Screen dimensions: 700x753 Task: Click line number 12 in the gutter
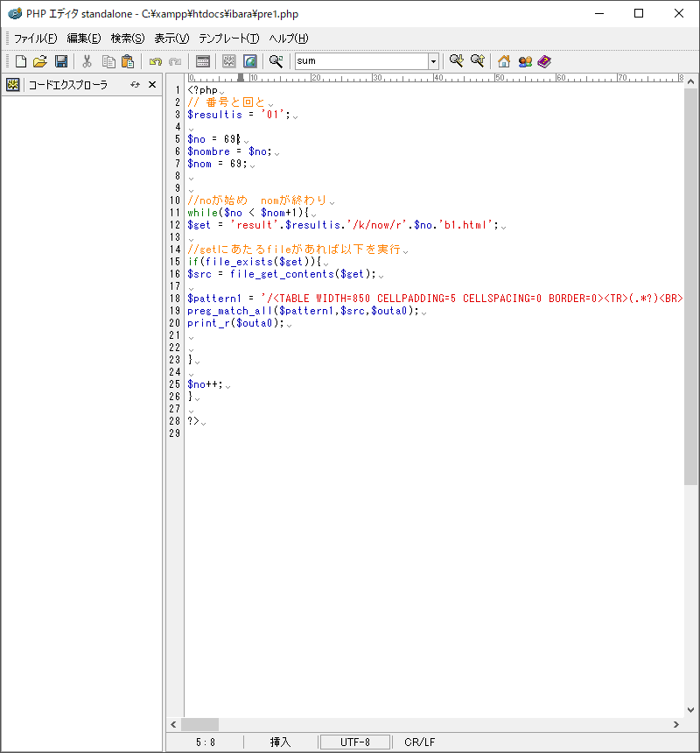tap(175, 225)
